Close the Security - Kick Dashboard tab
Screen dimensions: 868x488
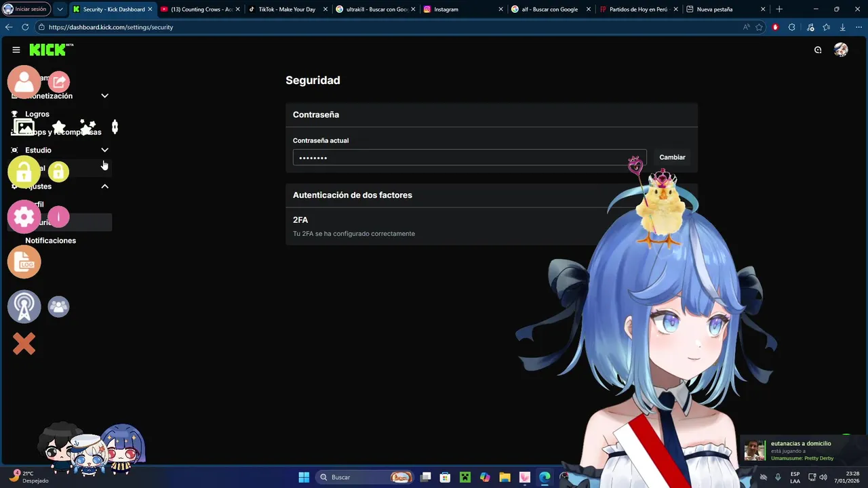click(x=150, y=9)
